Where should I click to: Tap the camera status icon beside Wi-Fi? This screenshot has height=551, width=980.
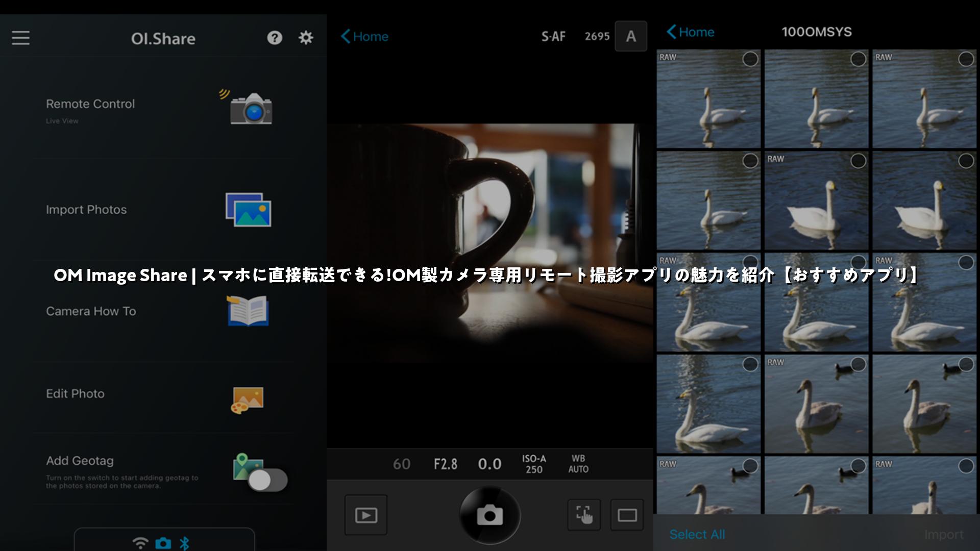163,543
